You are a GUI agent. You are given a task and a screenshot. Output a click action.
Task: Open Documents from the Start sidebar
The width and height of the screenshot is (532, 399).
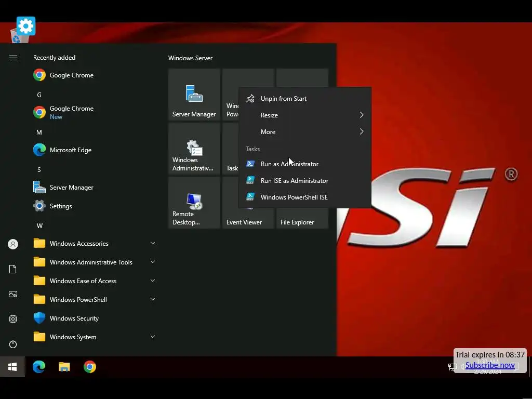click(13, 269)
